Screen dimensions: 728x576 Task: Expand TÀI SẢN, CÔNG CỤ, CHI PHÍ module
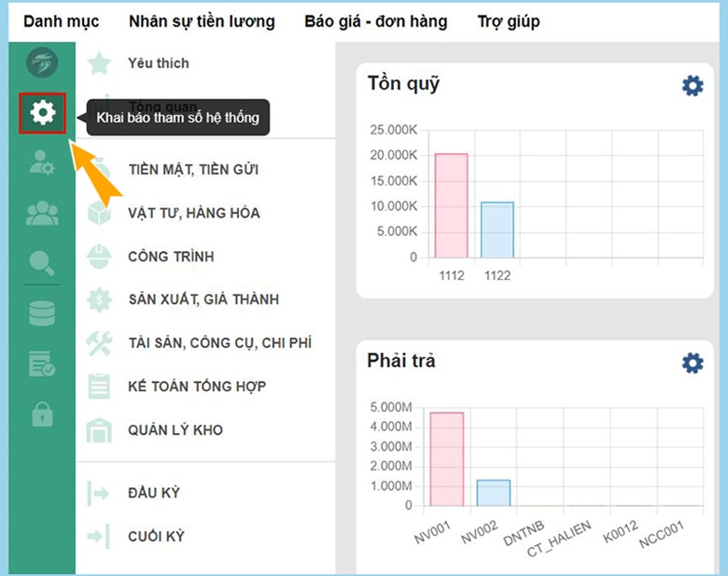(219, 343)
